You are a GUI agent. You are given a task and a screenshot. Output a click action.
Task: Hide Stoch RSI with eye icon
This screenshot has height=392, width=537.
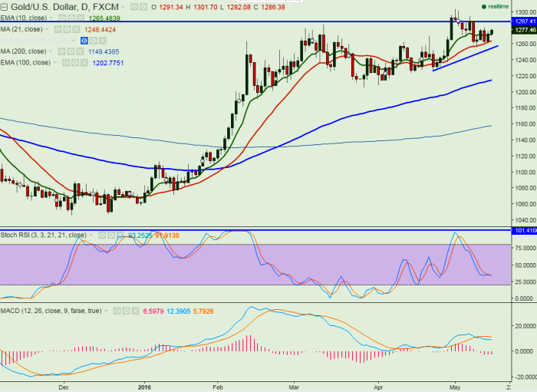tap(102, 236)
